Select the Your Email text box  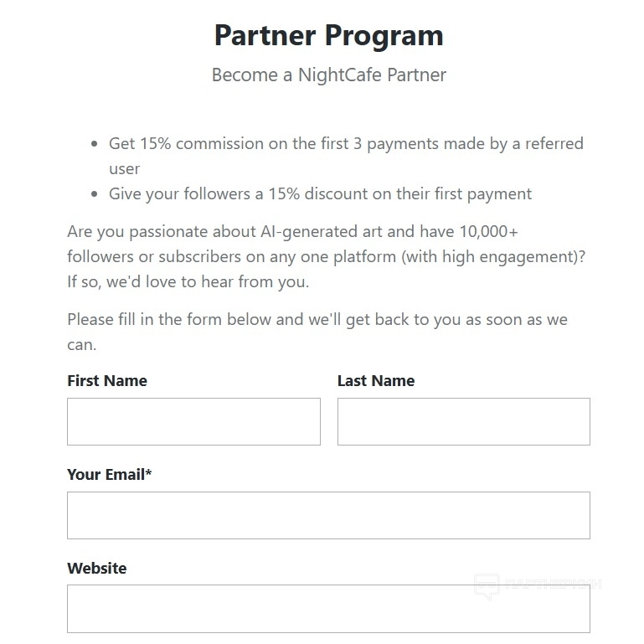(328, 515)
